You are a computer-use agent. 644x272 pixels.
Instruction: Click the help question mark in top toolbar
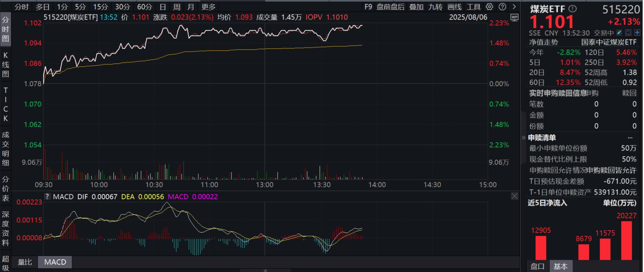(502, 7)
